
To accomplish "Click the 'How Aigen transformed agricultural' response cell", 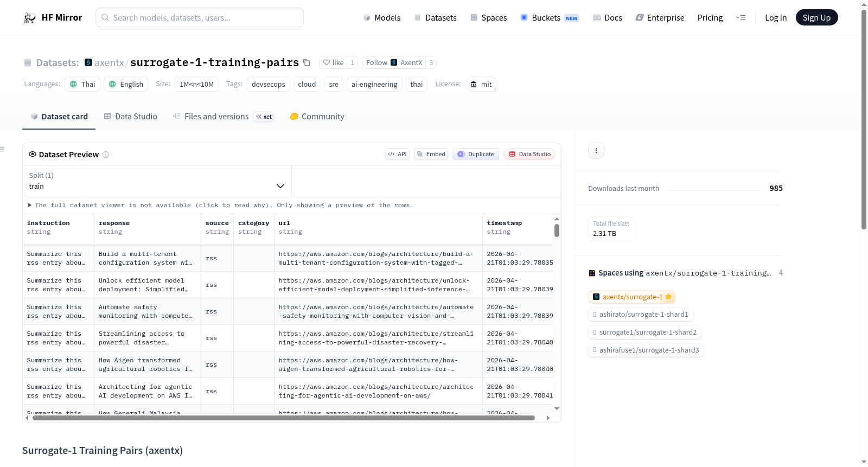I will click(x=148, y=364).
